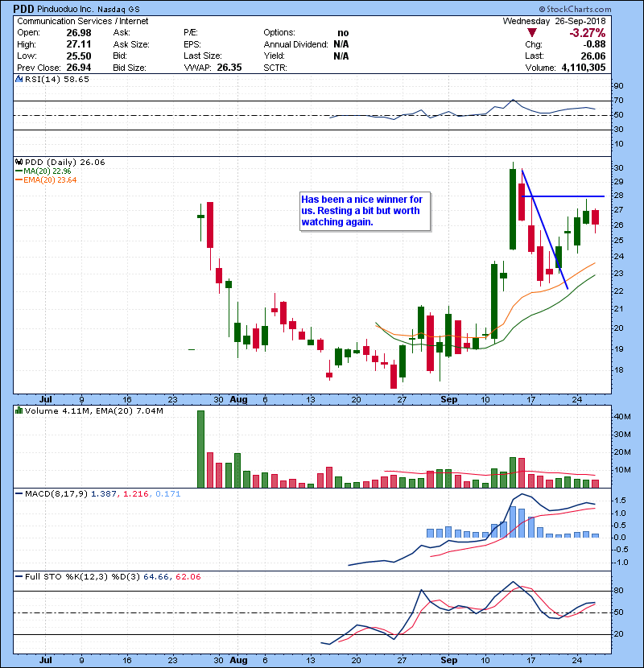Click the MACD signal value 1.216
This screenshot has height=668, width=644.
(136, 494)
